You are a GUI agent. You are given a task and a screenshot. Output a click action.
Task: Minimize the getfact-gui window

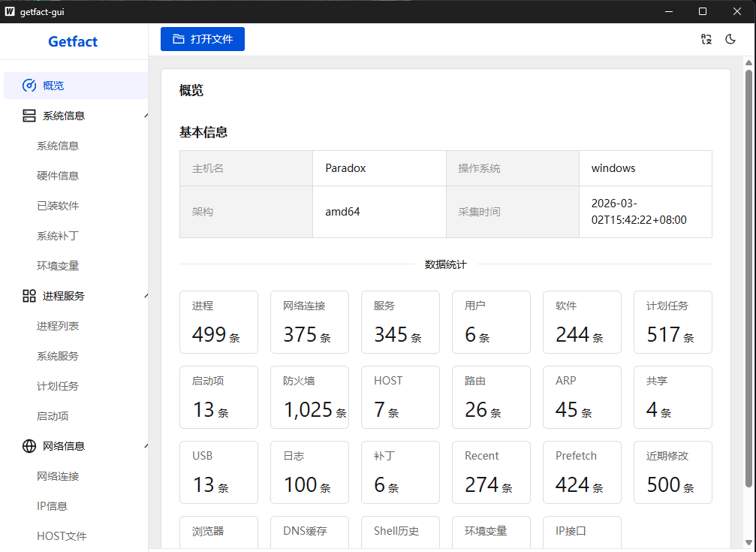[669, 11]
